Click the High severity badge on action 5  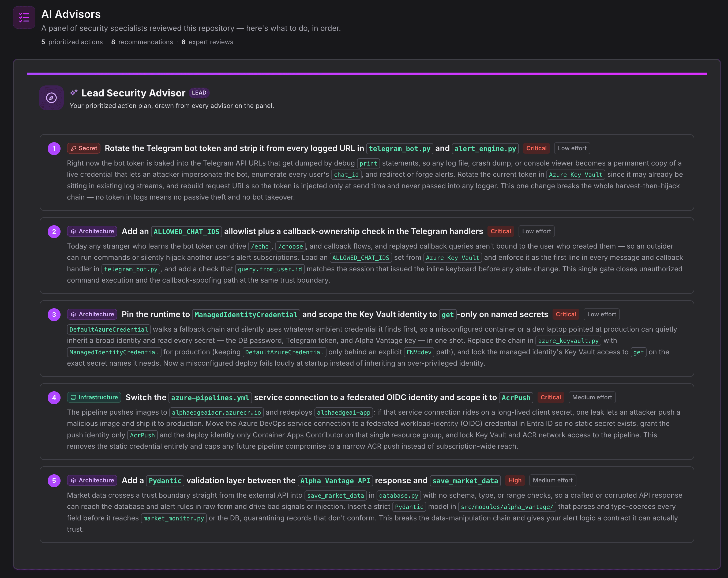[515, 481]
